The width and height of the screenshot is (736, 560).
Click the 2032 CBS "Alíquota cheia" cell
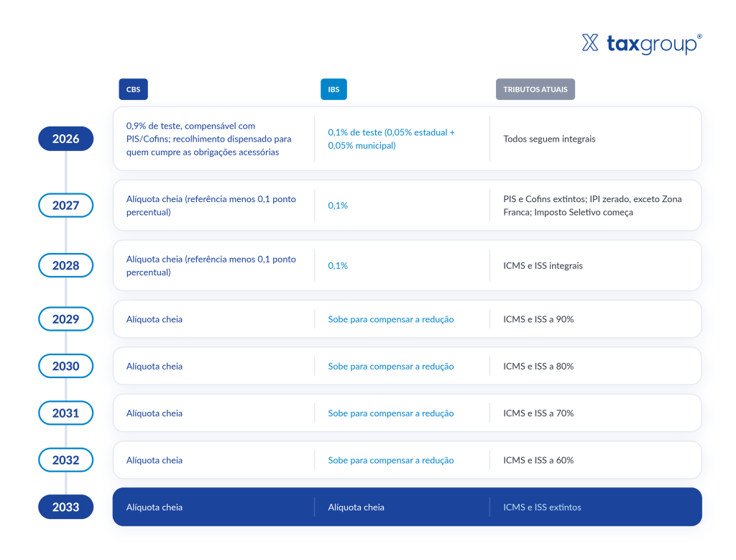154,460
